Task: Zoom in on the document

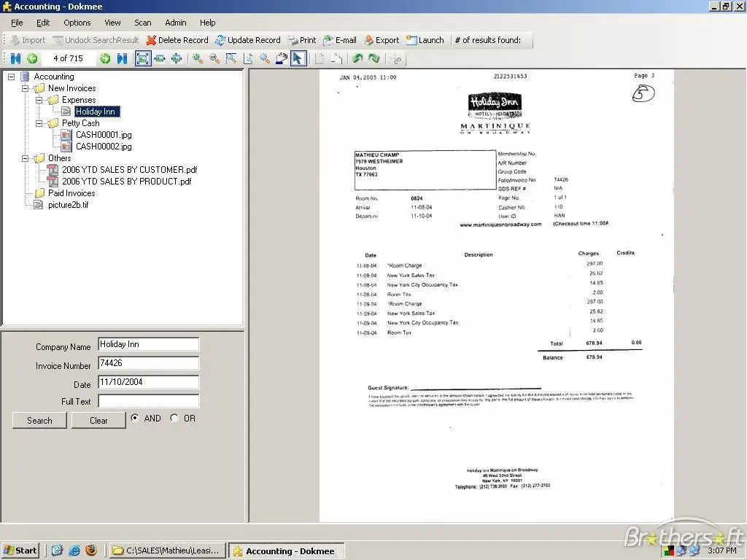Action: coord(198,58)
